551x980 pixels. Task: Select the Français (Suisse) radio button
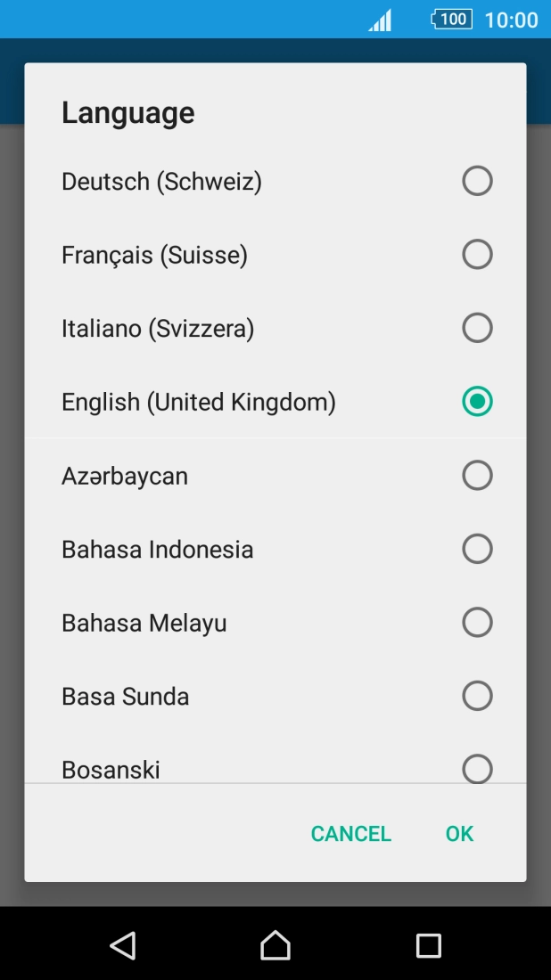477,255
